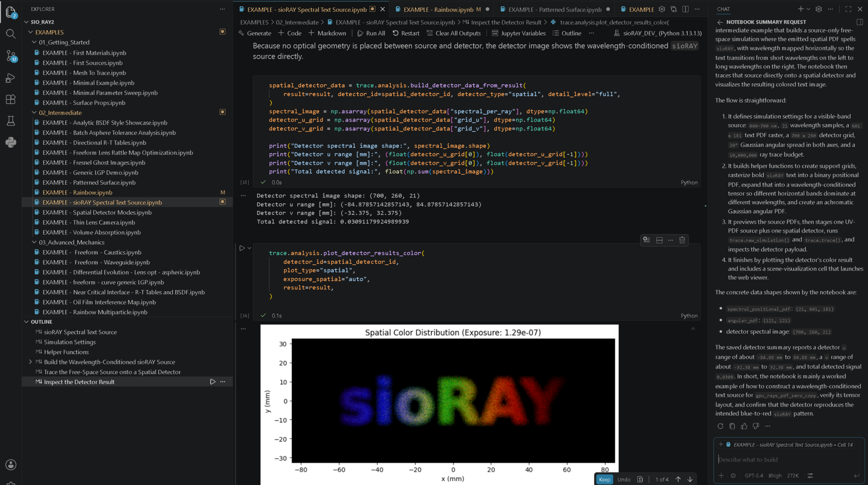Split the cell using the cell toolbar
The width and height of the screenshot is (868, 485).
click(659, 240)
